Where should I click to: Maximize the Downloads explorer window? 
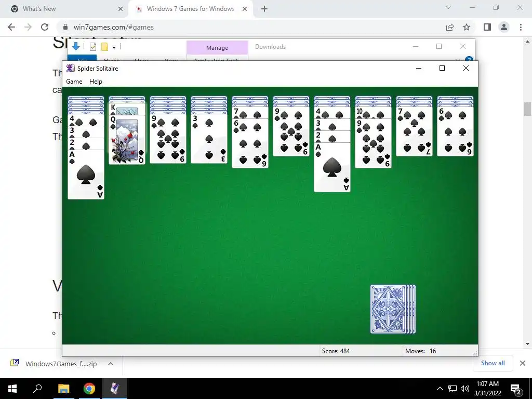tap(439, 46)
